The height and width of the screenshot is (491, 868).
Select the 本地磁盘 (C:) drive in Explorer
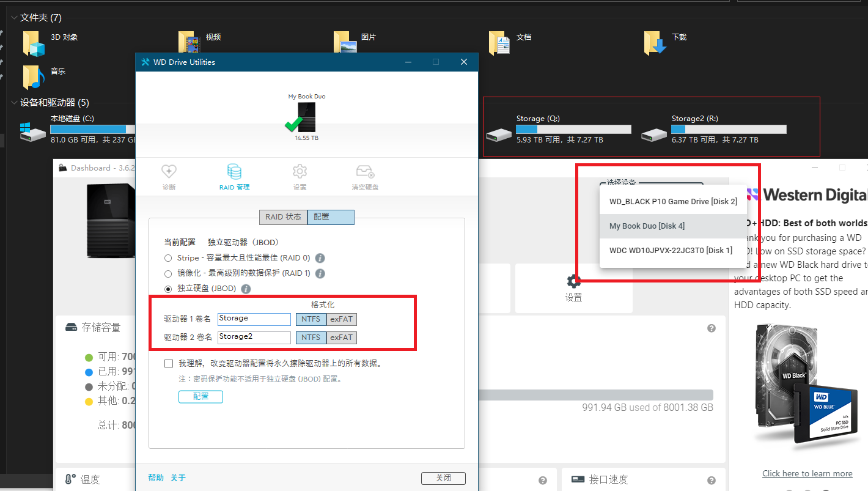coord(77,129)
